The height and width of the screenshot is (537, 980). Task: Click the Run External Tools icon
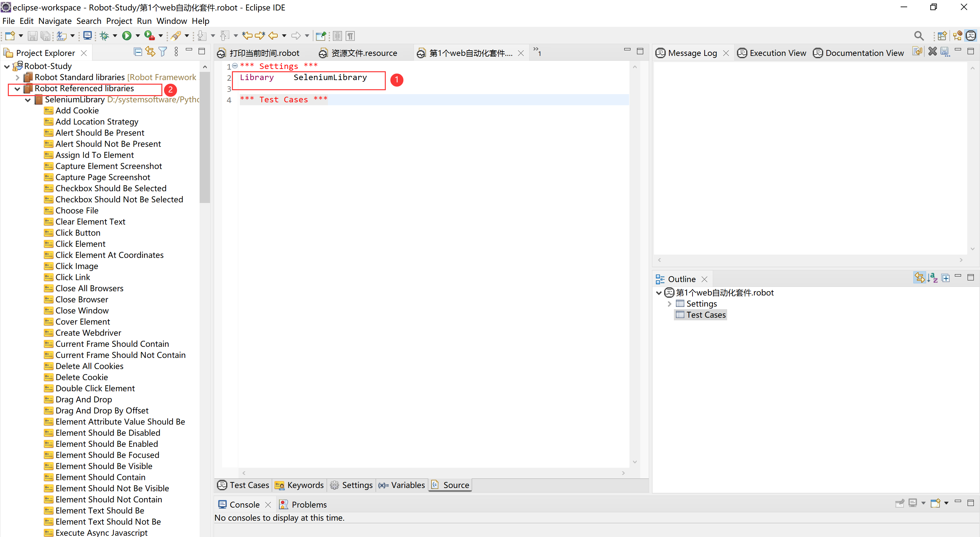click(x=149, y=36)
